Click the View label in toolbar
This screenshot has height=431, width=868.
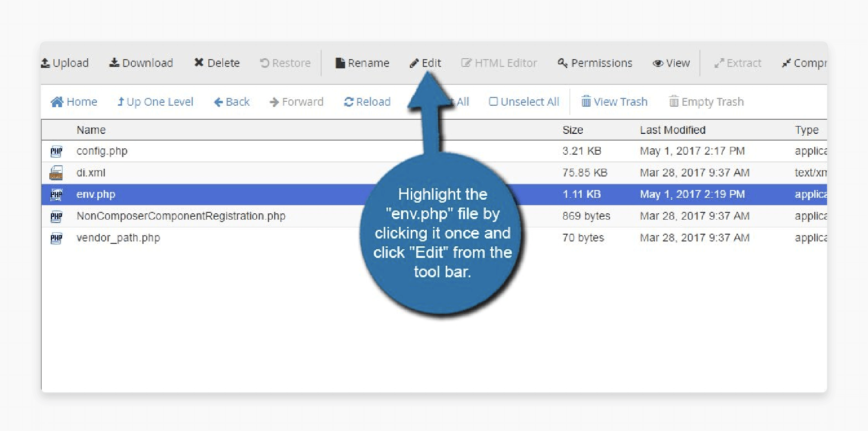pyautogui.click(x=678, y=63)
